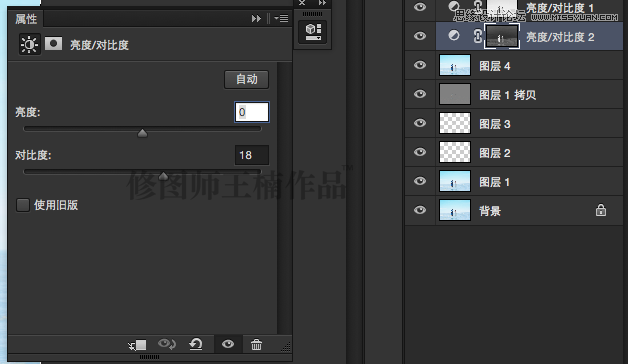This screenshot has width=628, height=364.
Task: Select the transparent 图层 3 thumbnail
Action: point(455,123)
